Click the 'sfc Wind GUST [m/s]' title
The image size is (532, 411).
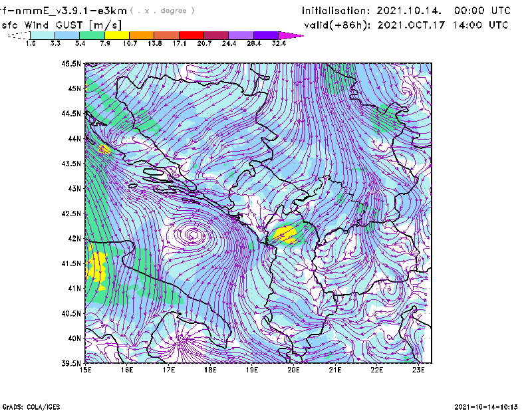[x=61, y=25]
